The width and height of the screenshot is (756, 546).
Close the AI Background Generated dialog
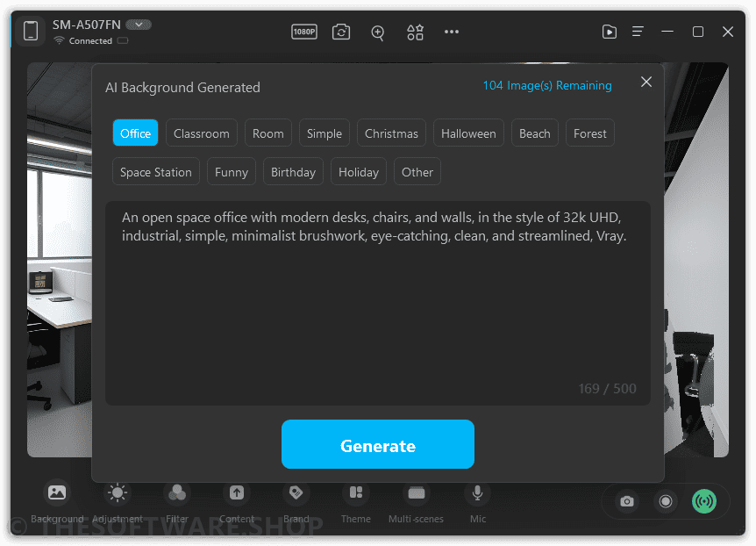click(x=646, y=82)
